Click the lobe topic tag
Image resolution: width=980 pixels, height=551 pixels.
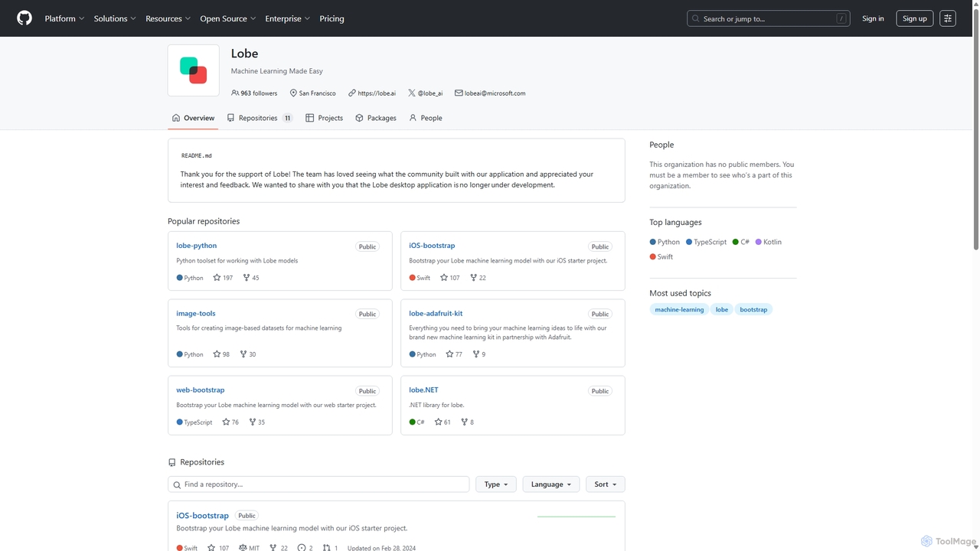click(722, 309)
